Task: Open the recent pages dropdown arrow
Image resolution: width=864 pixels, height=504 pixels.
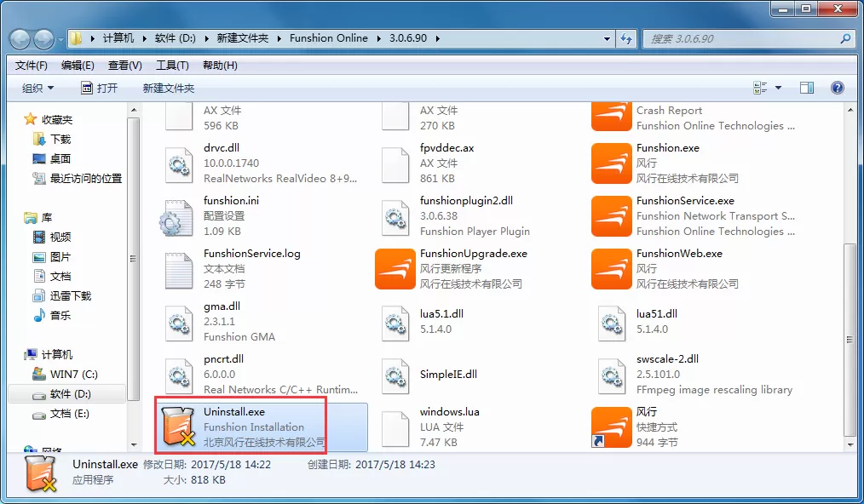Action: (x=60, y=40)
